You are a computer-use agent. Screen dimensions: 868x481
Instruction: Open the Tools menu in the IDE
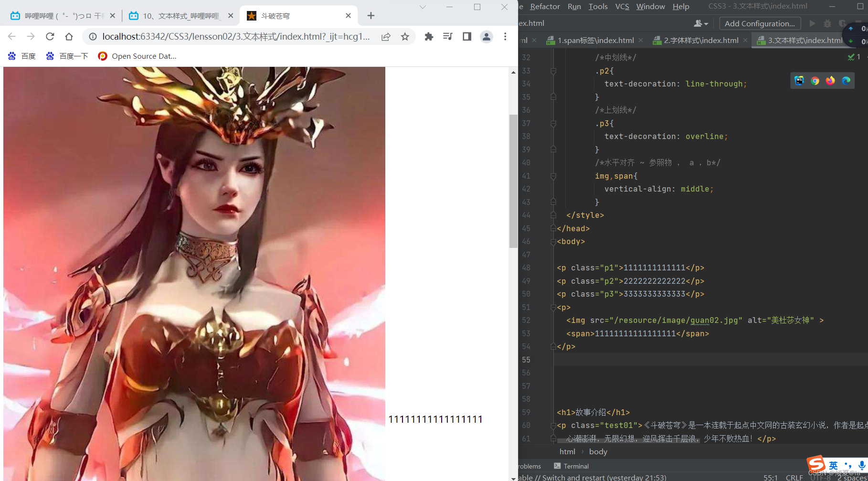point(598,6)
